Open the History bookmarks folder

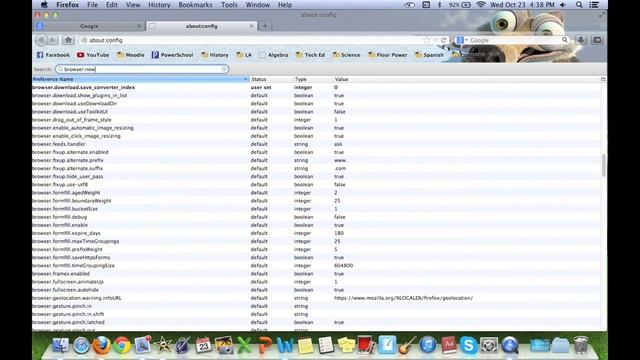215,55
